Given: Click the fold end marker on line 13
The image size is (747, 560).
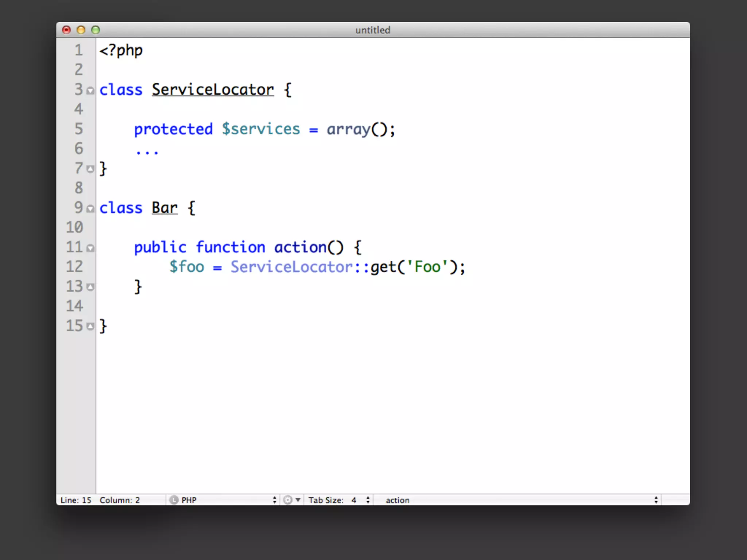Looking at the screenshot, I should [90, 287].
